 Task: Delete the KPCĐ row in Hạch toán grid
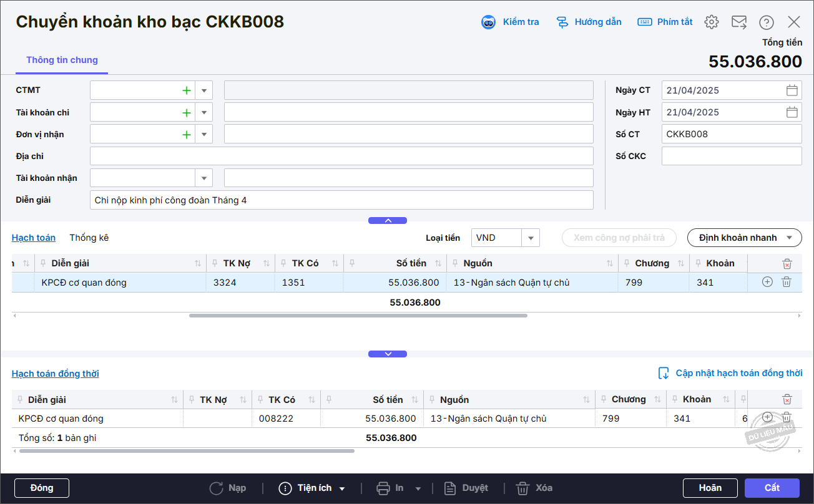(x=787, y=282)
